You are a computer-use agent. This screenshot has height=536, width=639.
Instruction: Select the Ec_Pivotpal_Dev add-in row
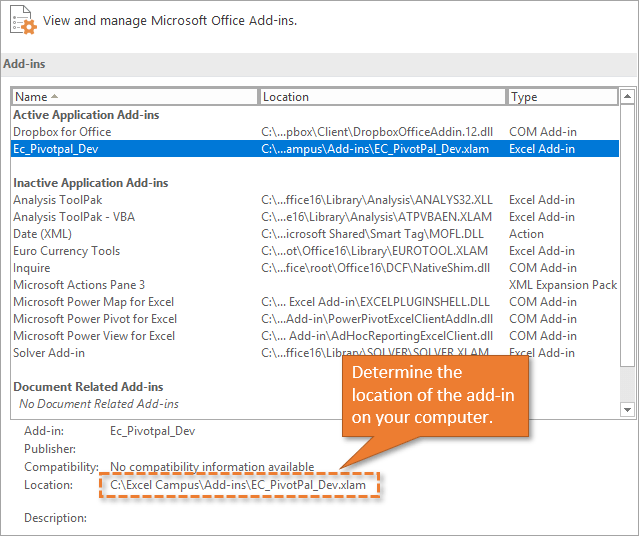56,149
